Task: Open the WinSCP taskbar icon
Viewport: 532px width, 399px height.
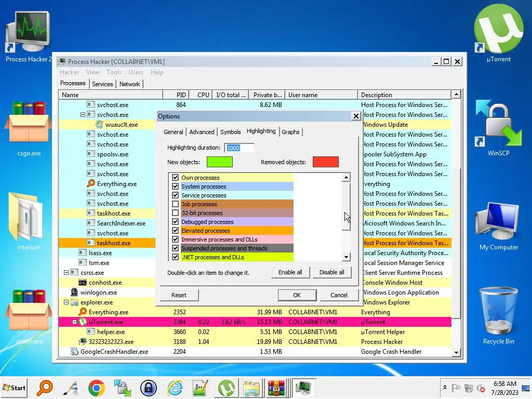Action: pyautogui.click(x=123, y=388)
